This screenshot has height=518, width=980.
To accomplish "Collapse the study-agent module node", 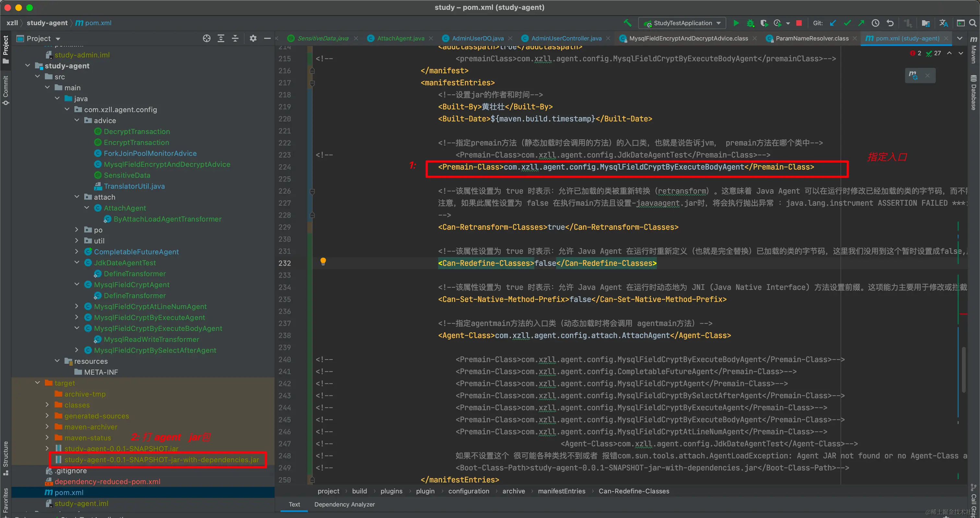I will tap(28, 65).
